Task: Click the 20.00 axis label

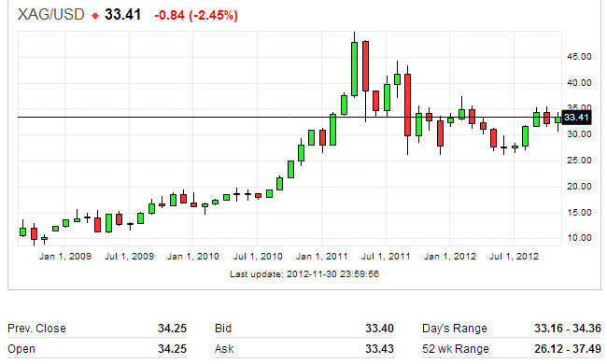Action: (x=579, y=187)
